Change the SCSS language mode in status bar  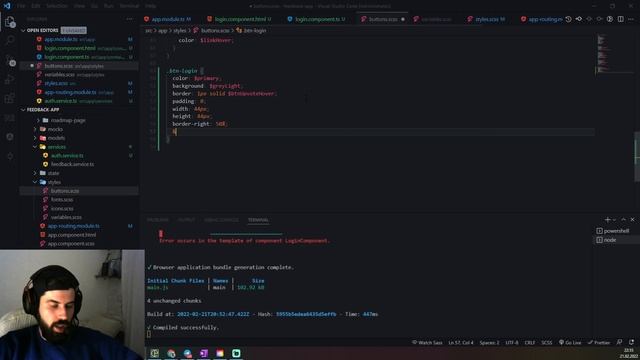(547, 343)
